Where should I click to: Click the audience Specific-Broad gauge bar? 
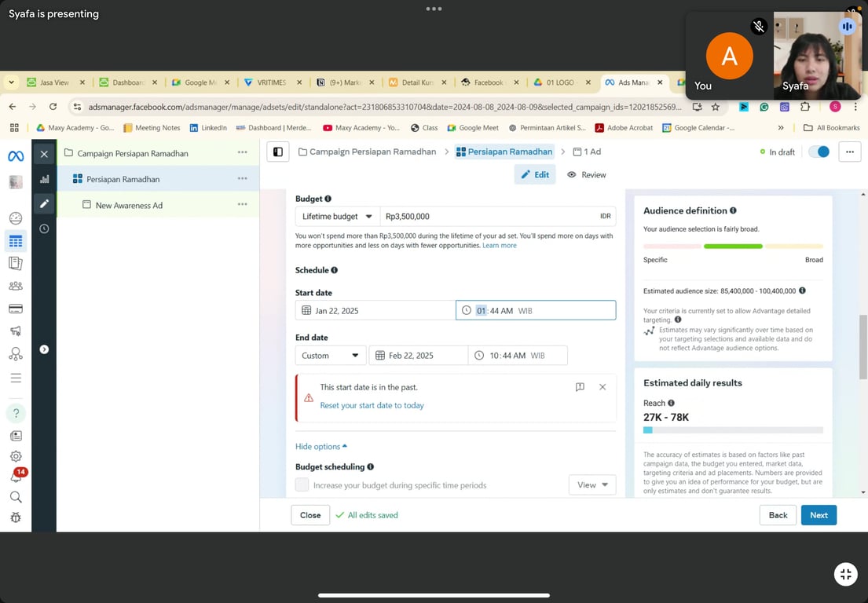click(x=733, y=247)
